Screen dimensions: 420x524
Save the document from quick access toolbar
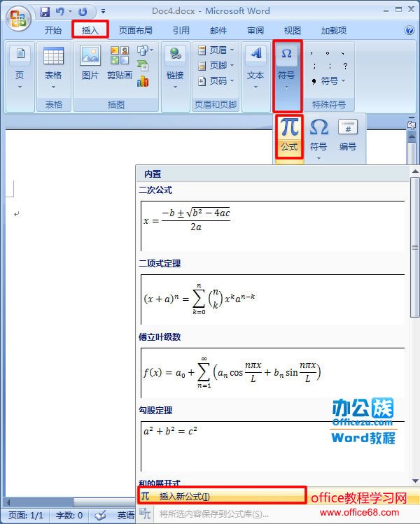(x=45, y=12)
